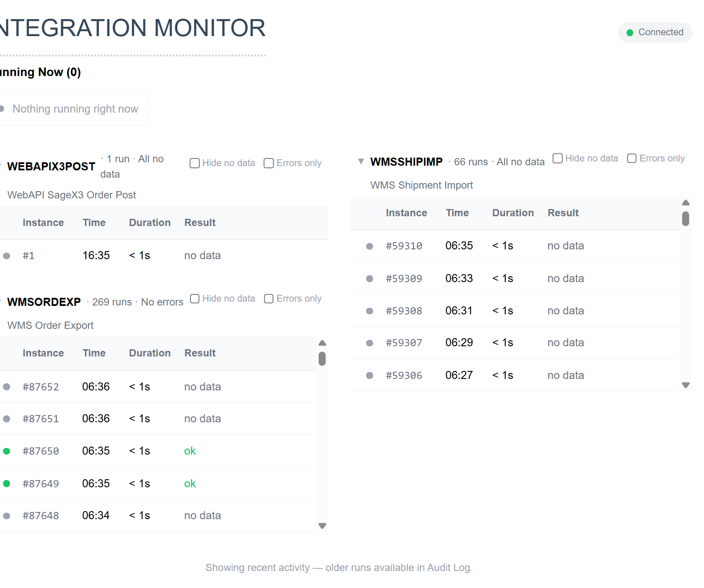Click Duration header in WMSSHIPIMP table
The width and height of the screenshot is (704, 588).
point(513,213)
